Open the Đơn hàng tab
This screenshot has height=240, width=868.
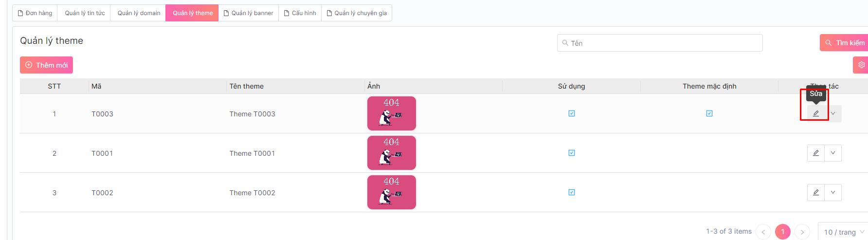[35, 13]
